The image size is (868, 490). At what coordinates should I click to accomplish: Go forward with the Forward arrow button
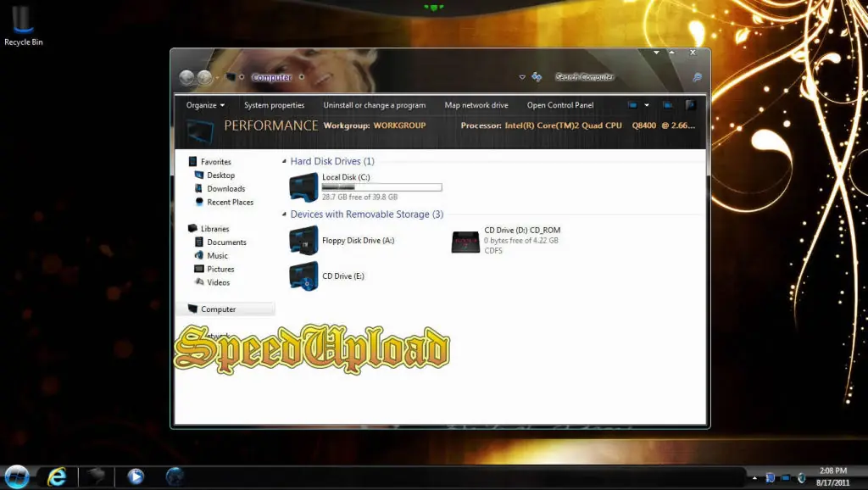[205, 77]
